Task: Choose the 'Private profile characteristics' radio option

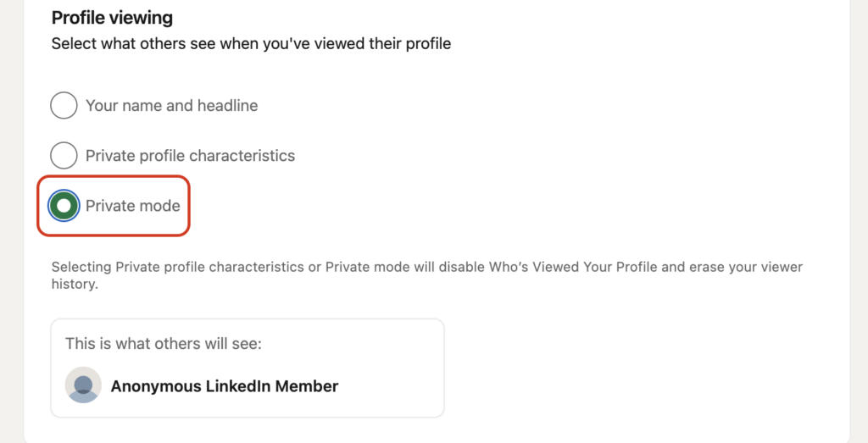Action: point(64,155)
